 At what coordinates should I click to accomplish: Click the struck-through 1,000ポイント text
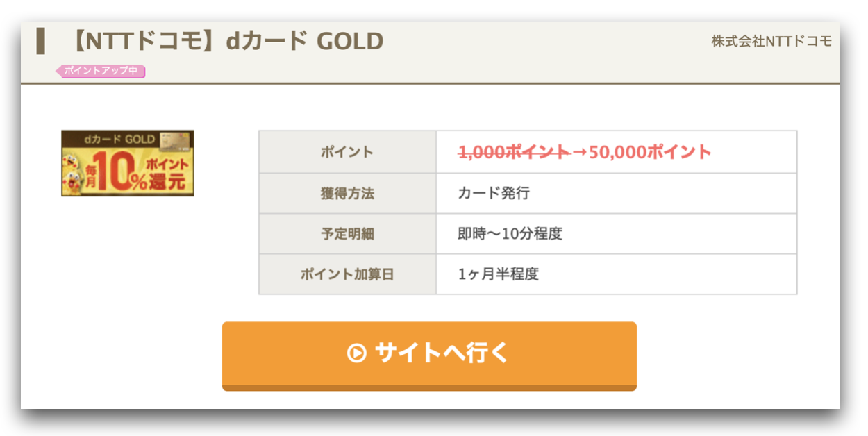(x=513, y=151)
